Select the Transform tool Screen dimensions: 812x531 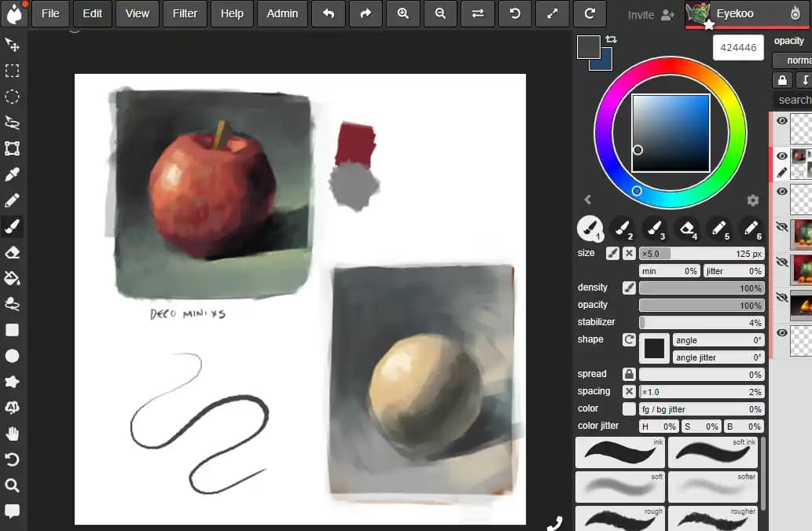coord(12,148)
